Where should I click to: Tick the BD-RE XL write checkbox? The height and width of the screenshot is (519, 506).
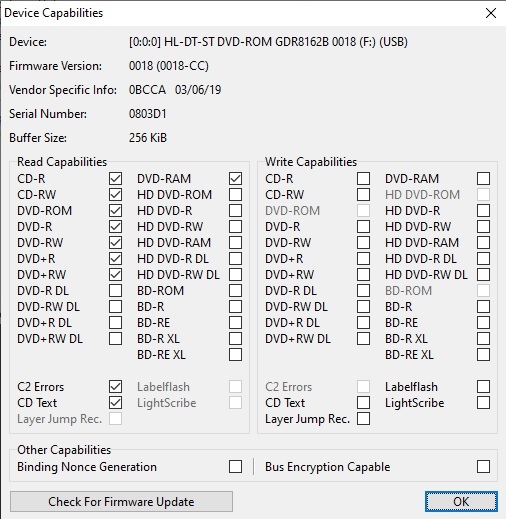[483, 354]
